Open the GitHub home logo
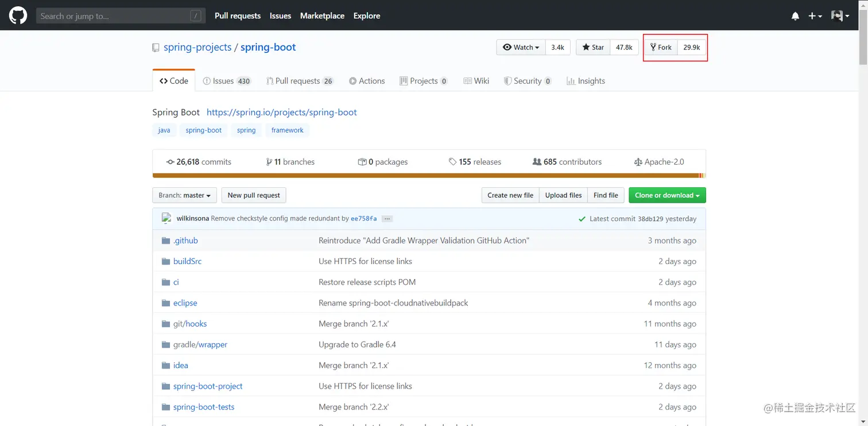The image size is (868, 426). [x=18, y=16]
